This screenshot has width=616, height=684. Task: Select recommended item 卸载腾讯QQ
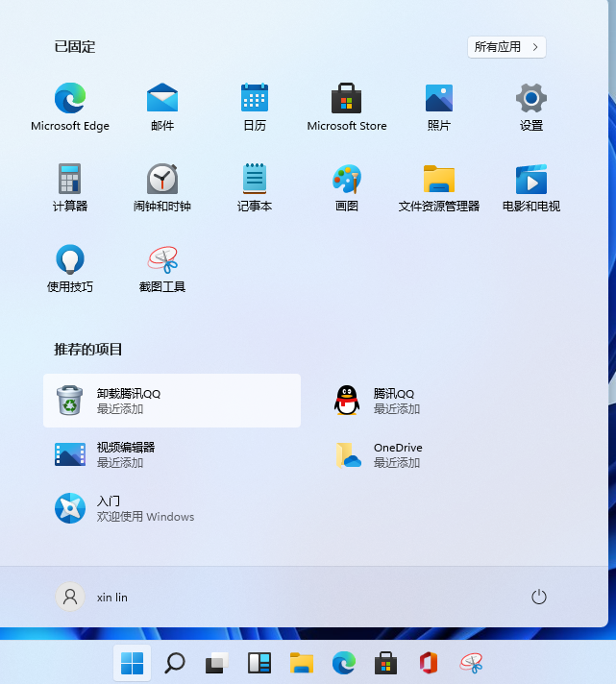click(x=172, y=401)
